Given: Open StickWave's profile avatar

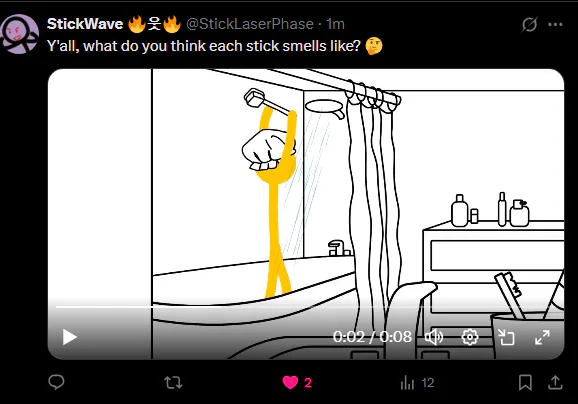Looking at the screenshot, I should pos(20,34).
